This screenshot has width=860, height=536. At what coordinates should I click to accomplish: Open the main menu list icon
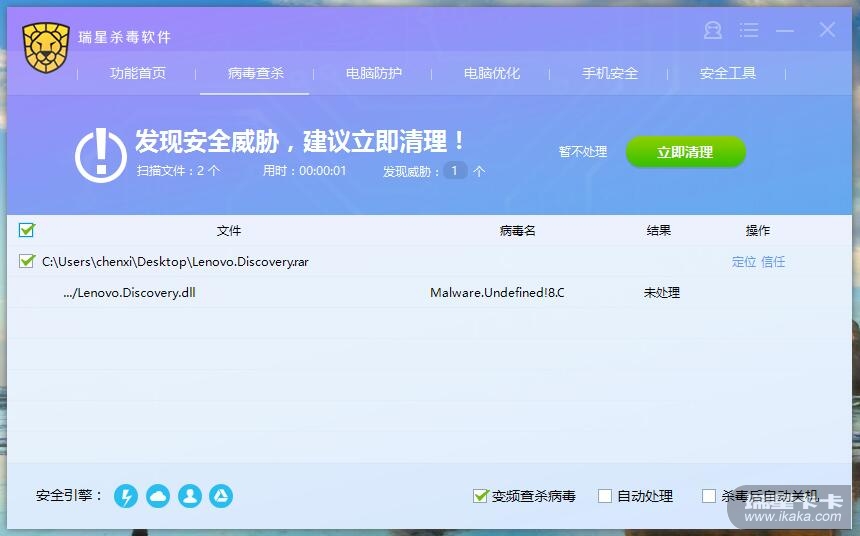pos(749,30)
